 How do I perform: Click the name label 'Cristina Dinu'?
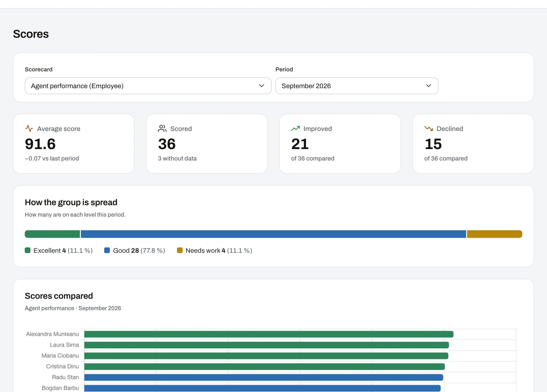(62, 366)
